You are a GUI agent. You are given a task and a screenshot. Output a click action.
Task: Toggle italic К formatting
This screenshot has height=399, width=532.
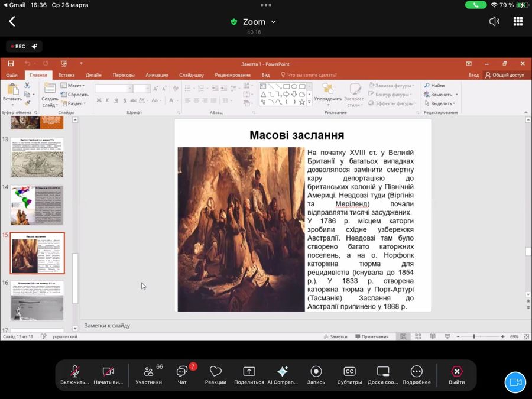pos(107,100)
